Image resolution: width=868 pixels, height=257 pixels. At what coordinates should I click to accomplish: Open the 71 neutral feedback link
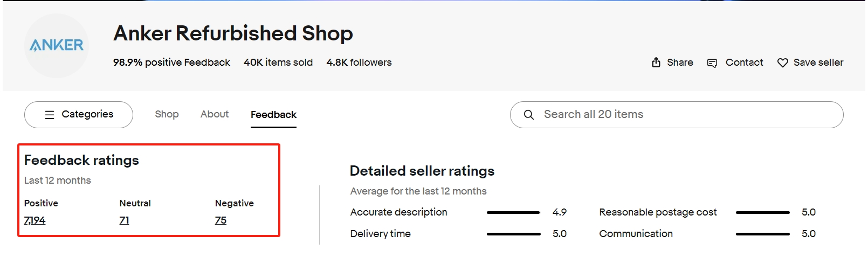(x=125, y=220)
